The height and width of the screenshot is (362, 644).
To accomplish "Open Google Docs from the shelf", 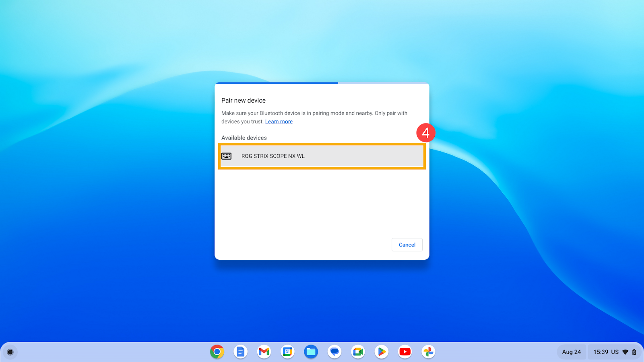I will click(x=240, y=352).
